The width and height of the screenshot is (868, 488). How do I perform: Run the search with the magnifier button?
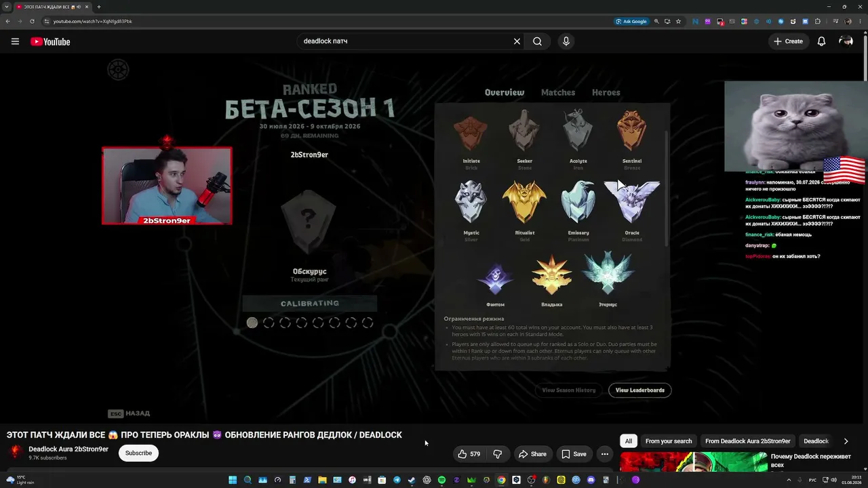point(537,41)
